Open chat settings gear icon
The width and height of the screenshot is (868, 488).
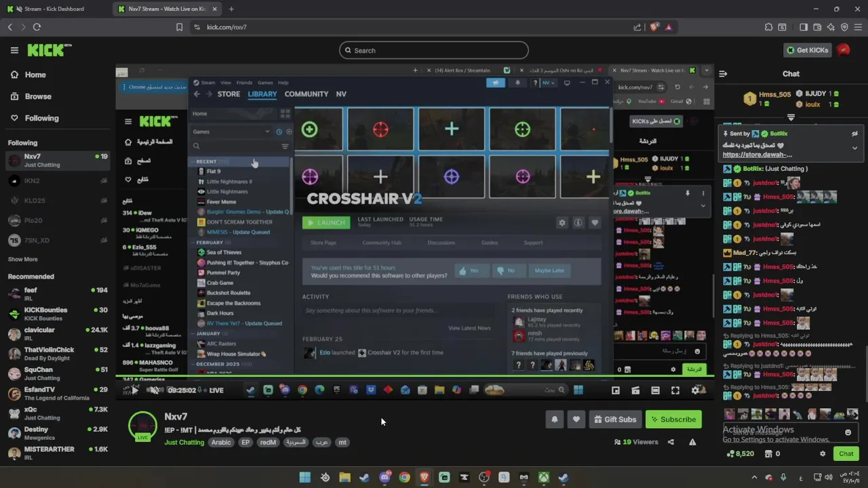tap(823, 454)
